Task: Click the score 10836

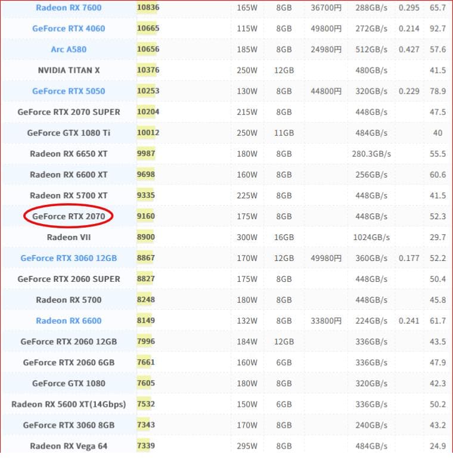Action: click(148, 7)
